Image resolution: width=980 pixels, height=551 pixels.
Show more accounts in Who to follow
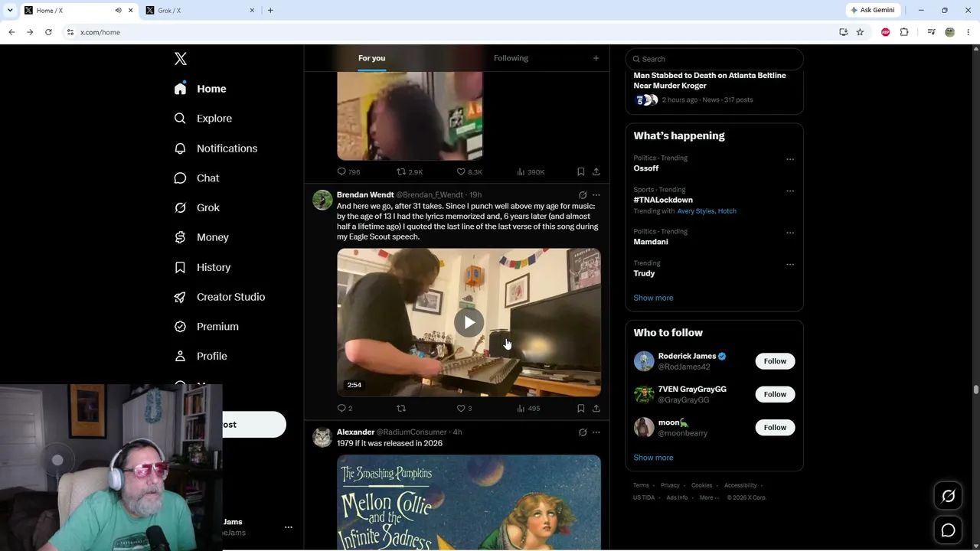[x=653, y=458]
